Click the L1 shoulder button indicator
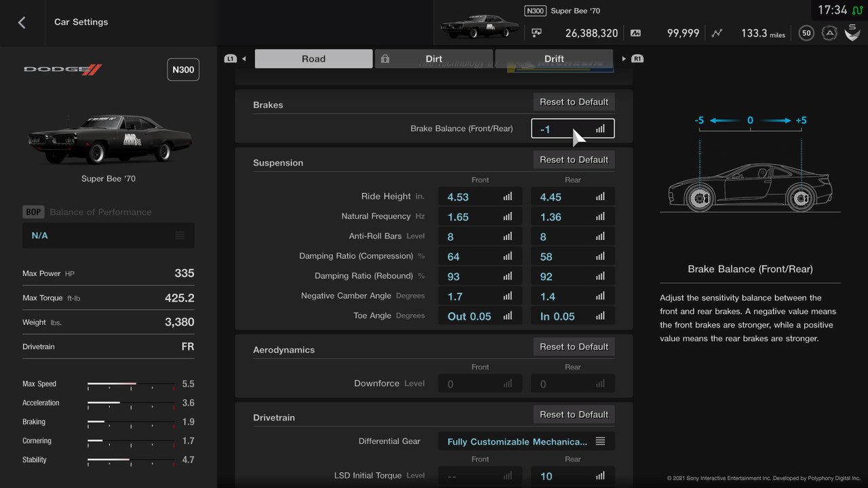 [231, 59]
